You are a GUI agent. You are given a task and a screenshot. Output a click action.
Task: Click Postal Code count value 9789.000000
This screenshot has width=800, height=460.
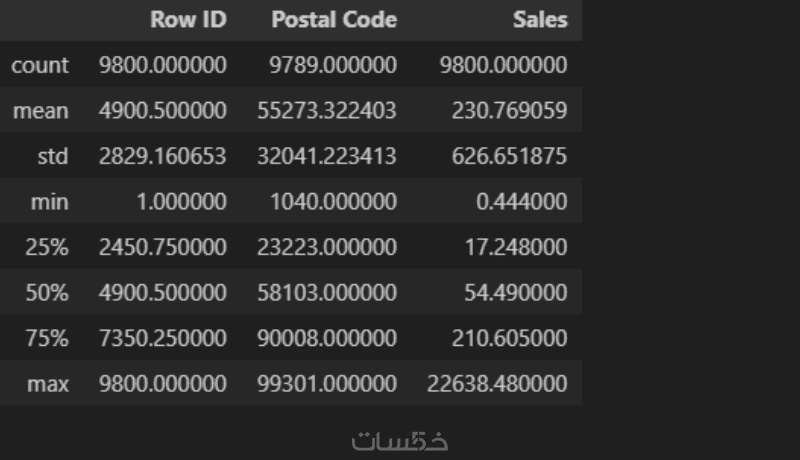[333, 66]
